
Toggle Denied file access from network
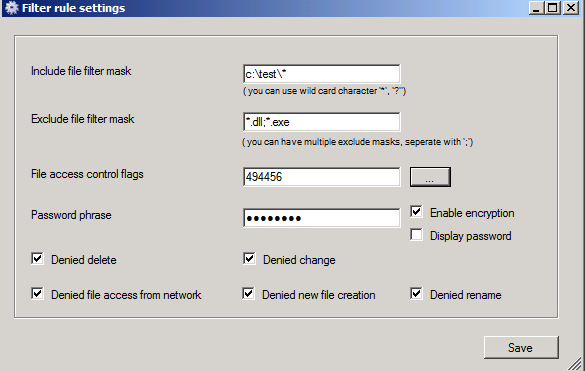(37, 293)
